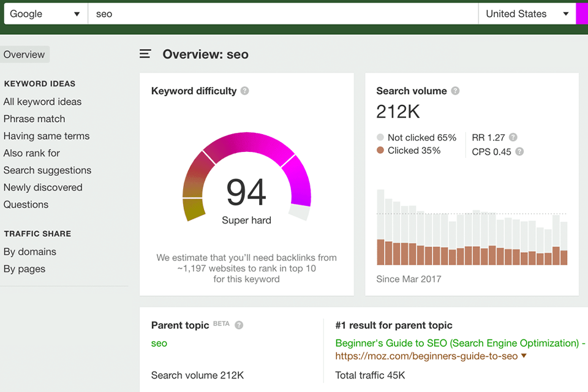The height and width of the screenshot is (392, 588).
Task: Click the keyword input field containing seo
Action: pos(282,13)
